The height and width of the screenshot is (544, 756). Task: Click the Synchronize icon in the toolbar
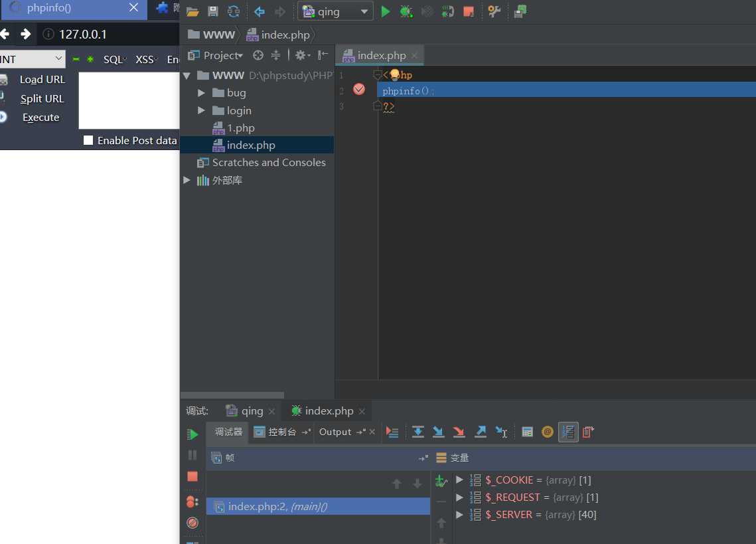coord(234,11)
